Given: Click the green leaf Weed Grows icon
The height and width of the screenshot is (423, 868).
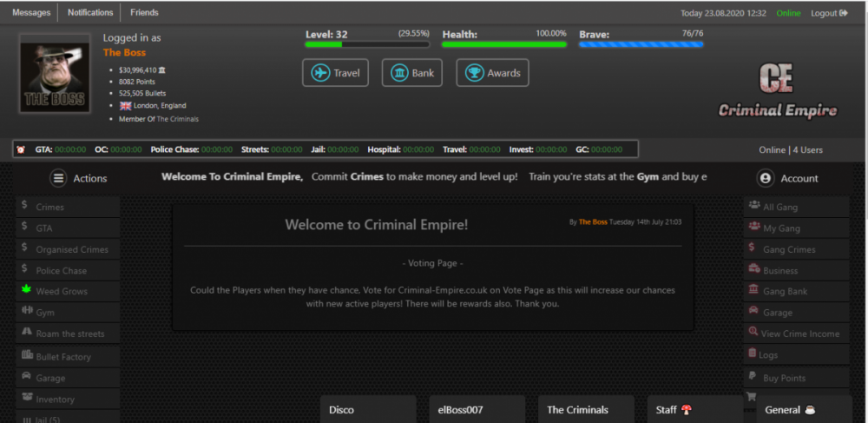Looking at the screenshot, I should (x=26, y=291).
